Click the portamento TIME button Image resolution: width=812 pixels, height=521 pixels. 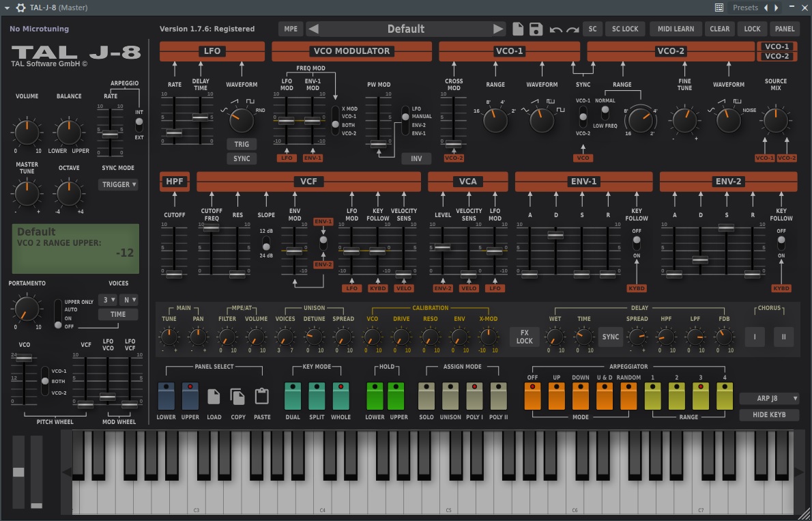coord(118,314)
